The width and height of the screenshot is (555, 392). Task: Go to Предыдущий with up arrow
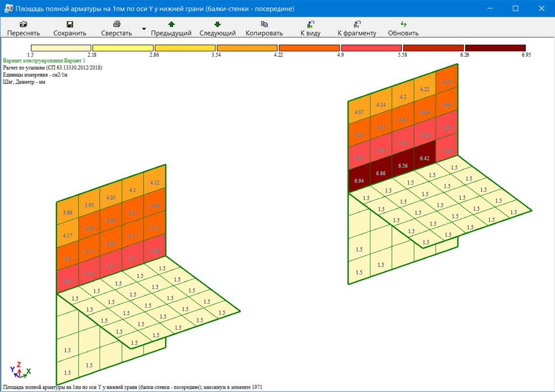pos(171,24)
